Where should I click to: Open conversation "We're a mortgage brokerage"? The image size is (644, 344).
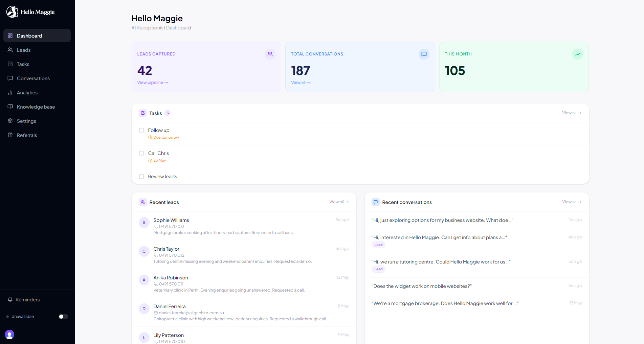pyautogui.click(x=477, y=303)
